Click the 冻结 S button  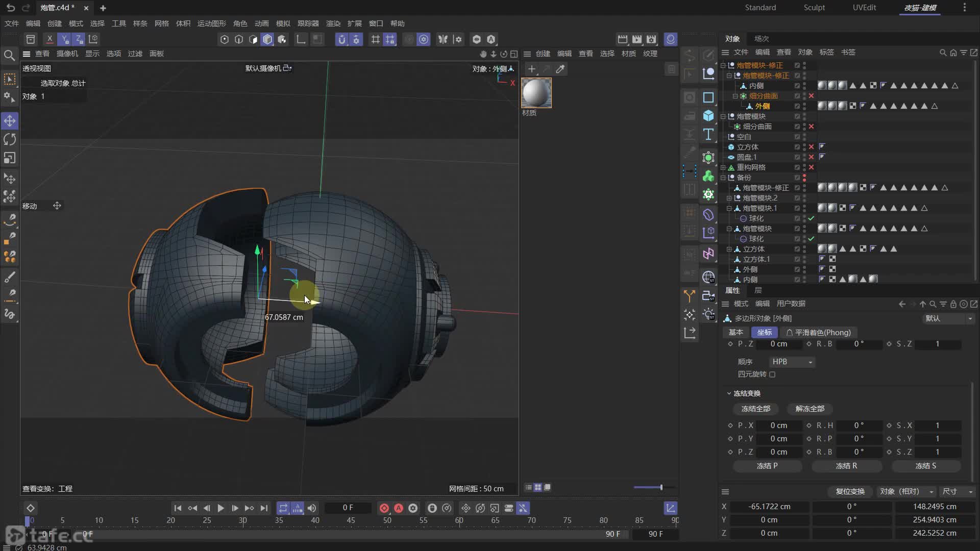tap(926, 466)
